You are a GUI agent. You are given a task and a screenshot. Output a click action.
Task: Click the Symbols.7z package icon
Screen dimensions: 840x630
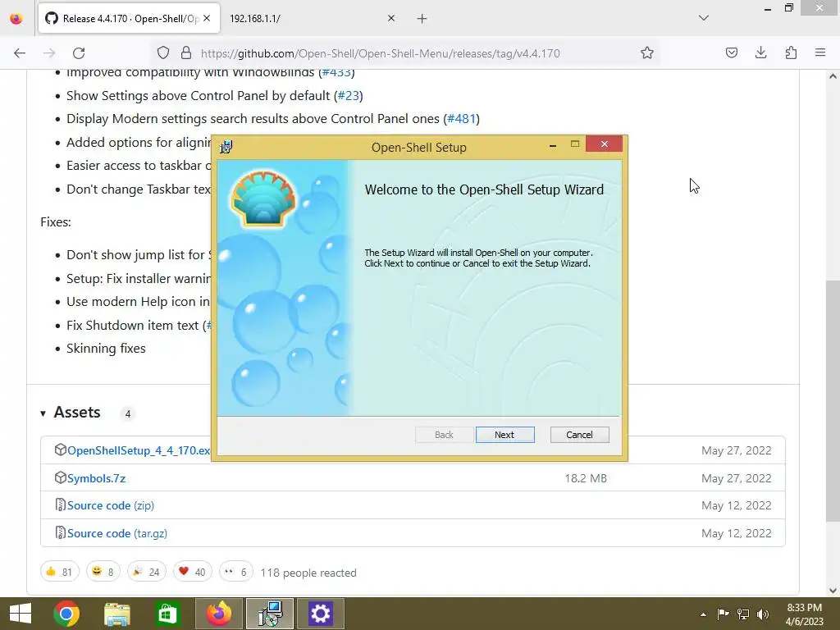pyautogui.click(x=60, y=478)
